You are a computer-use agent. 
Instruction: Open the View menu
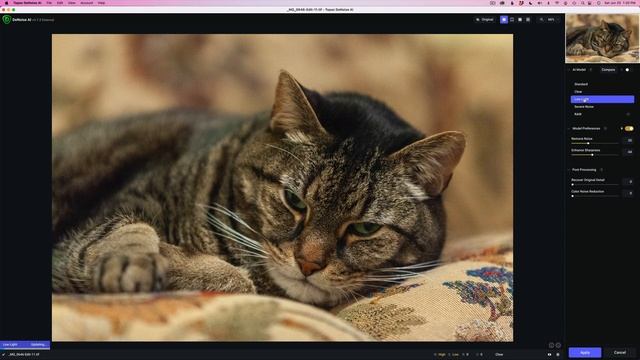[71, 3]
